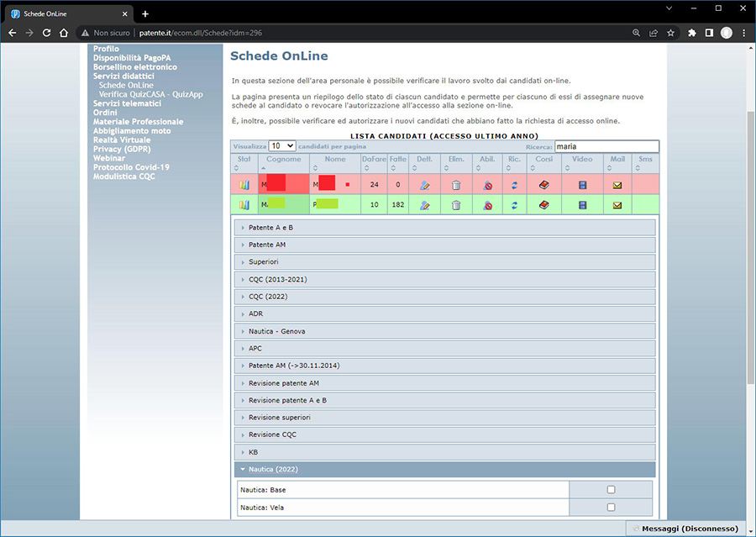Screen dimensions: 756x537
Task: Send mail to the red row candidate
Action: tap(617, 185)
